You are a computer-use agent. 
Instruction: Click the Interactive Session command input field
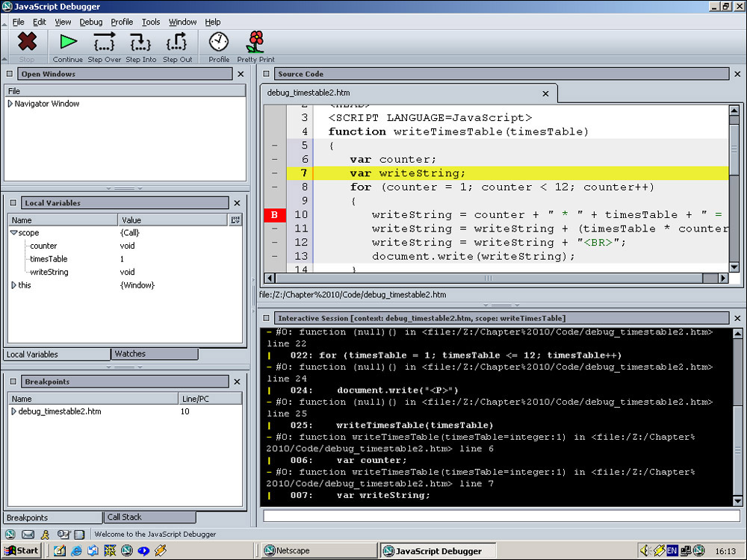tap(500, 515)
